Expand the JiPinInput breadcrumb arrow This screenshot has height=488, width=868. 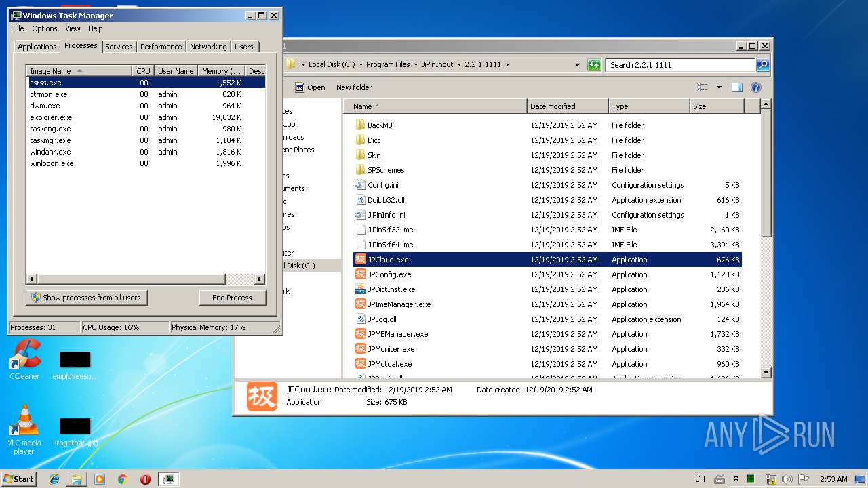click(458, 65)
